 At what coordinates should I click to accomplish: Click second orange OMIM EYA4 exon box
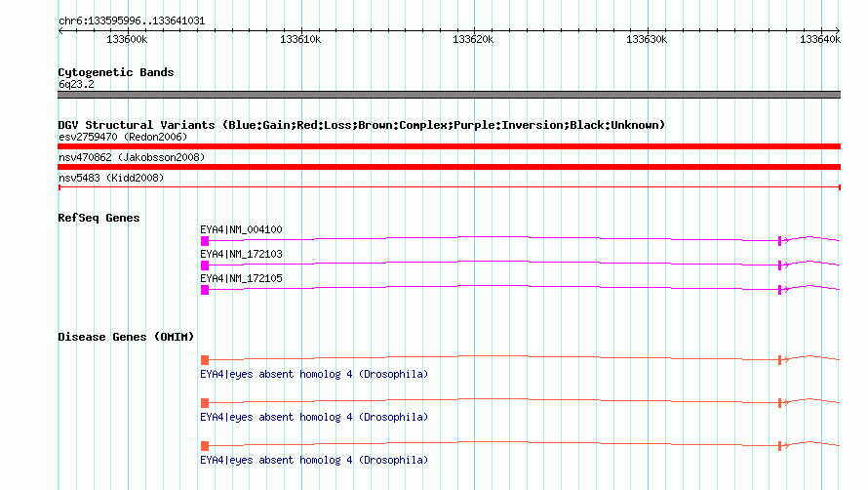tap(205, 403)
